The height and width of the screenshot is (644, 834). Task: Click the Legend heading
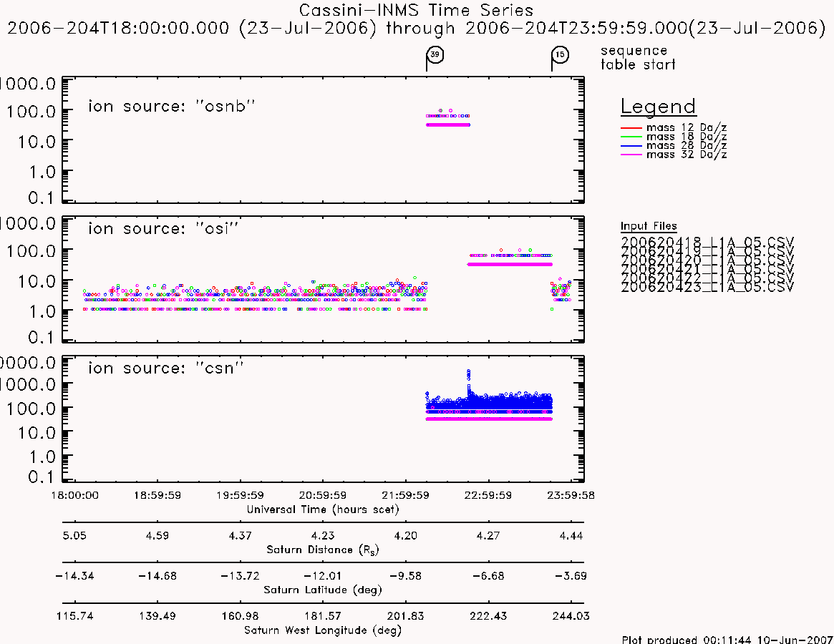pyautogui.click(x=659, y=107)
